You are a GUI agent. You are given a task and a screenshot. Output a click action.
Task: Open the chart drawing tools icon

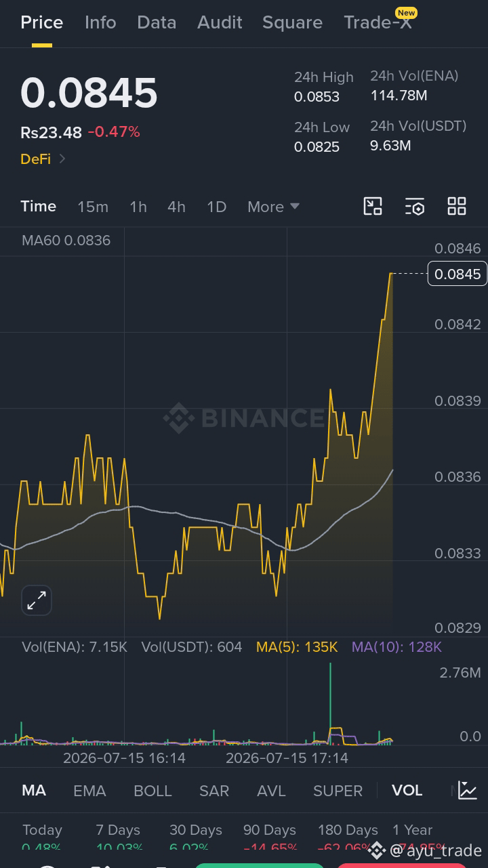point(373,207)
